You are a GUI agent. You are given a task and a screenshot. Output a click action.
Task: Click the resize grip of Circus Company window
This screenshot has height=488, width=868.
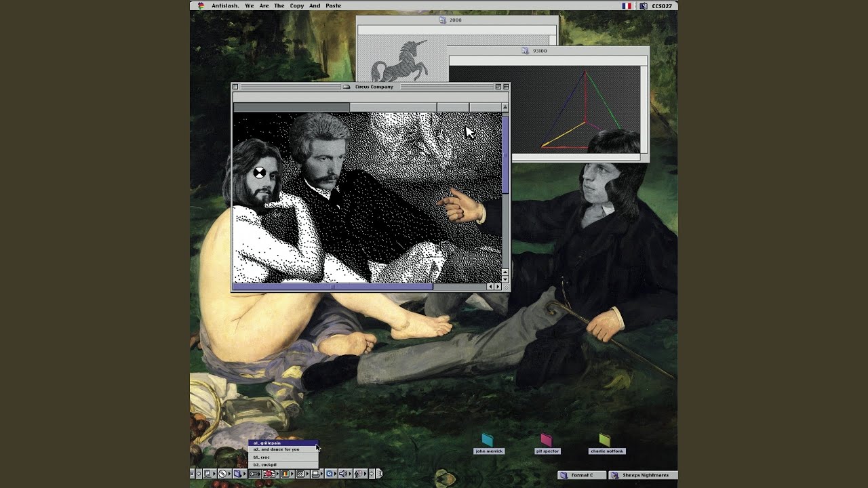click(505, 287)
